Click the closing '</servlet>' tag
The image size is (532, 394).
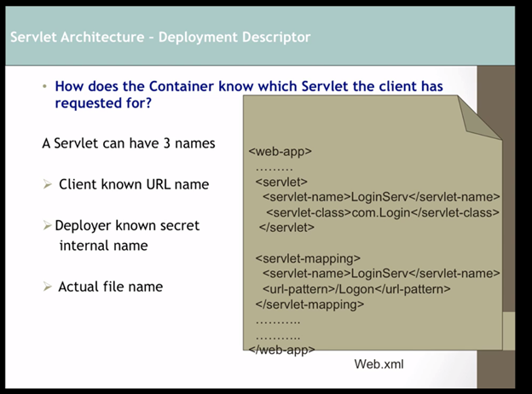click(286, 228)
